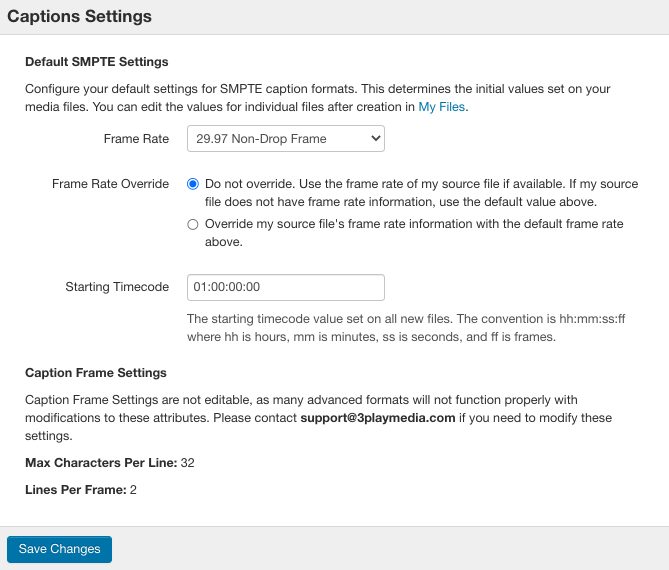Select the 'Override my source file's frame rate' radio

click(x=193, y=224)
